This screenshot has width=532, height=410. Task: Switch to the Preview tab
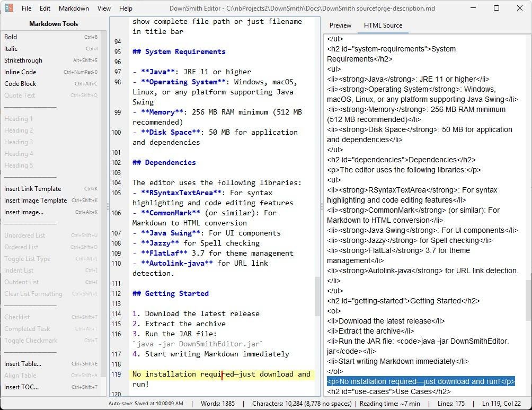coord(340,25)
